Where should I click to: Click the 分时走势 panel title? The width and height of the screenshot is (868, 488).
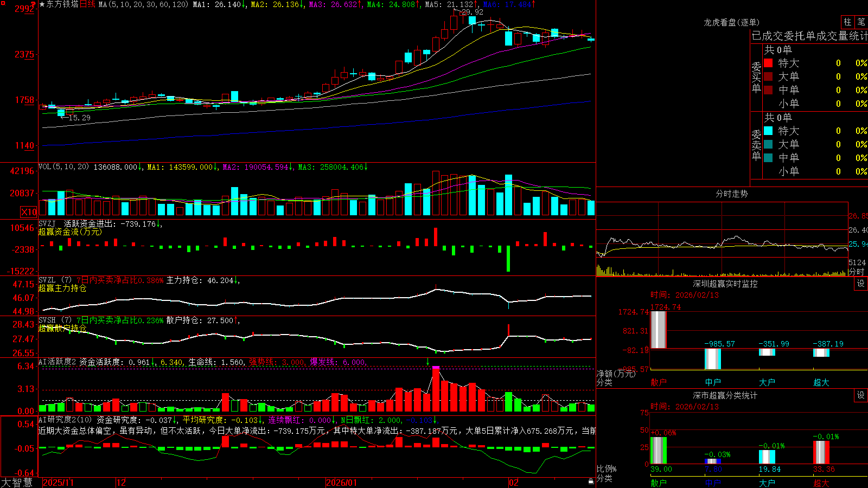click(731, 194)
